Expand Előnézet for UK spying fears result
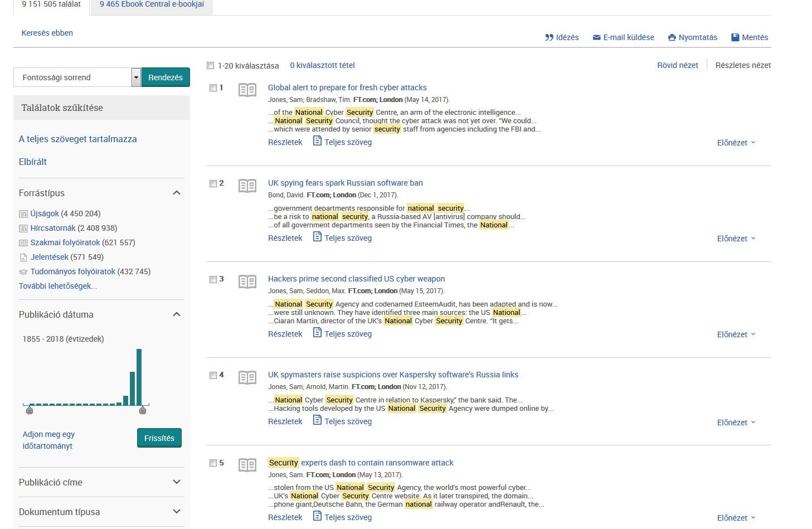The width and height of the screenshot is (812, 529). pos(736,239)
